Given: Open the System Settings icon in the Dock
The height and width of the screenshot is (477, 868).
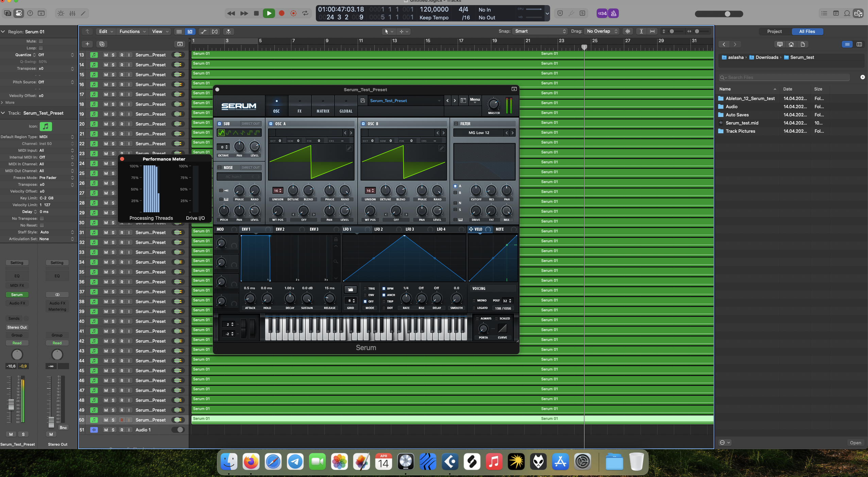Looking at the screenshot, I should click(582, 462).
